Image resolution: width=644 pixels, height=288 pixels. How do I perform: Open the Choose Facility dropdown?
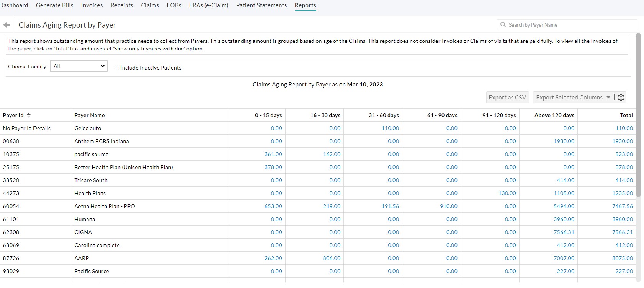[x=79, y=66]
